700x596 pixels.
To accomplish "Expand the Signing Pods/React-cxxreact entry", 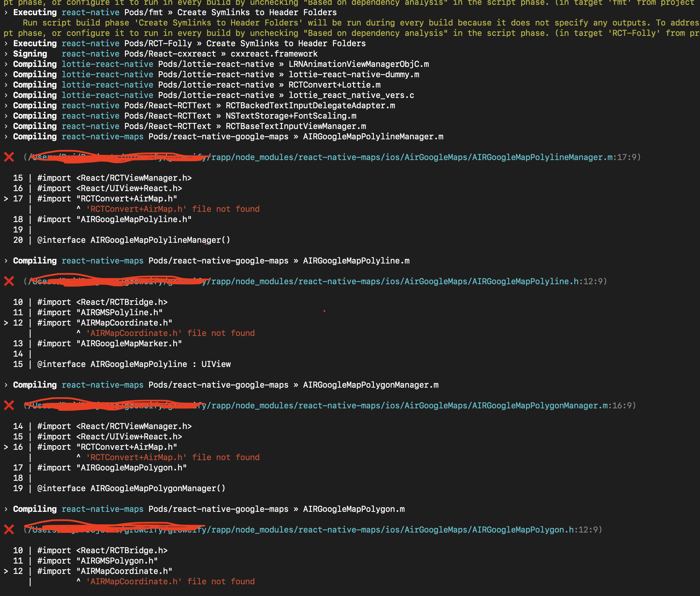I will pos(6,54).
